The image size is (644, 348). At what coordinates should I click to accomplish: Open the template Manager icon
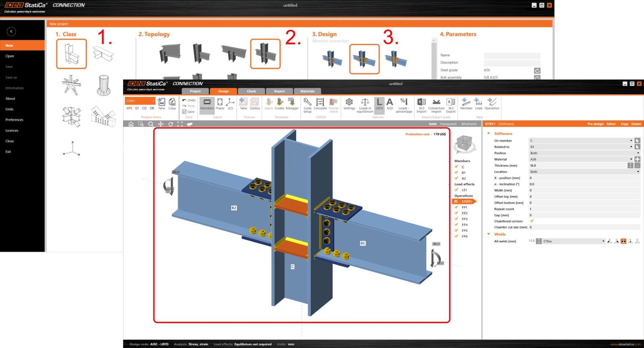click(292, 104)
